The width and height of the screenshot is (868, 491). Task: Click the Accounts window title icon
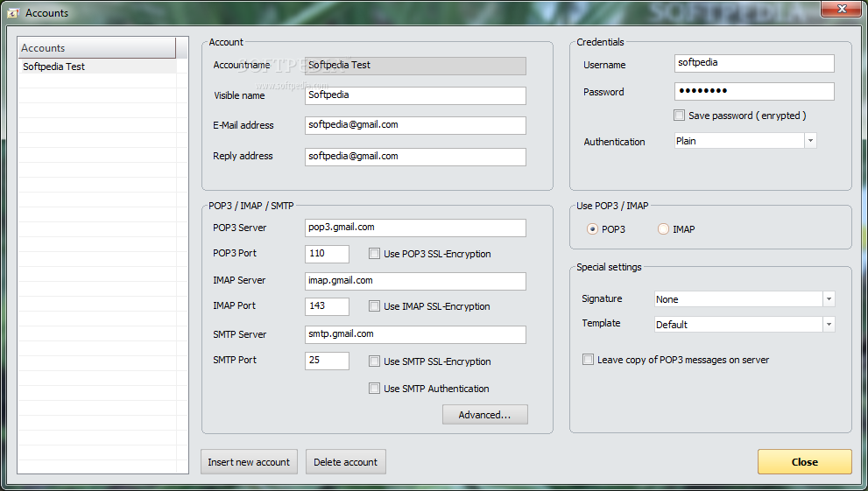[x=13, y=13]
